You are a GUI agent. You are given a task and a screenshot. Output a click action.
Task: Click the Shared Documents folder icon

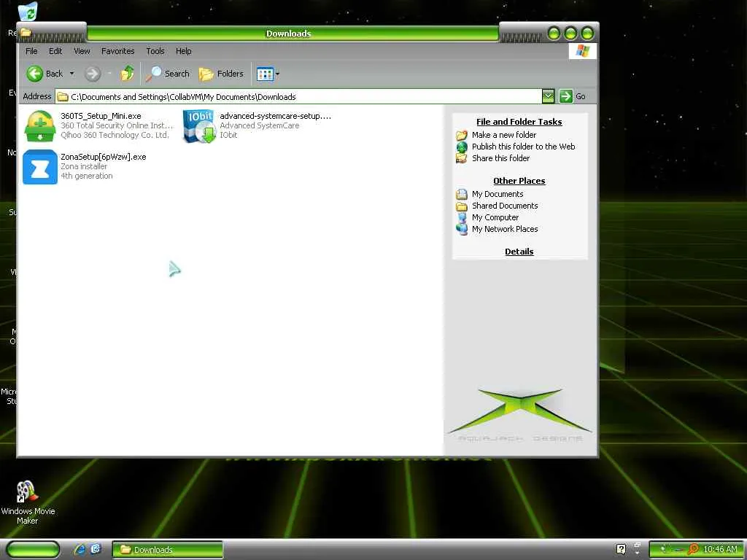462,206
